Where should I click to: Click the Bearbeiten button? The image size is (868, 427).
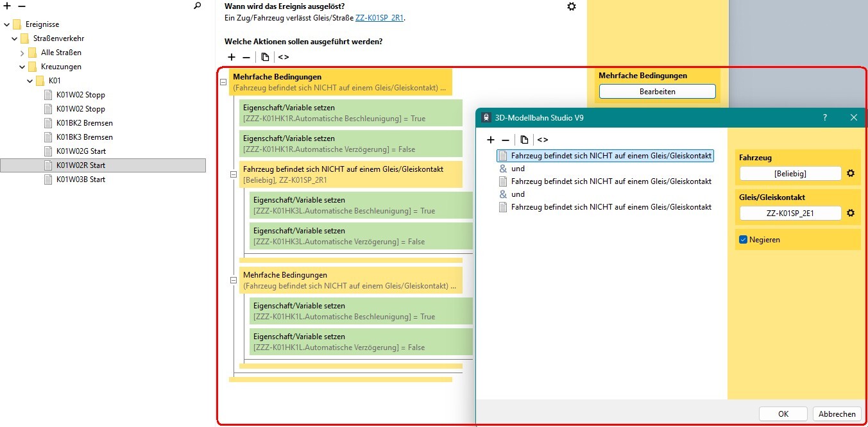coord(657,92)
